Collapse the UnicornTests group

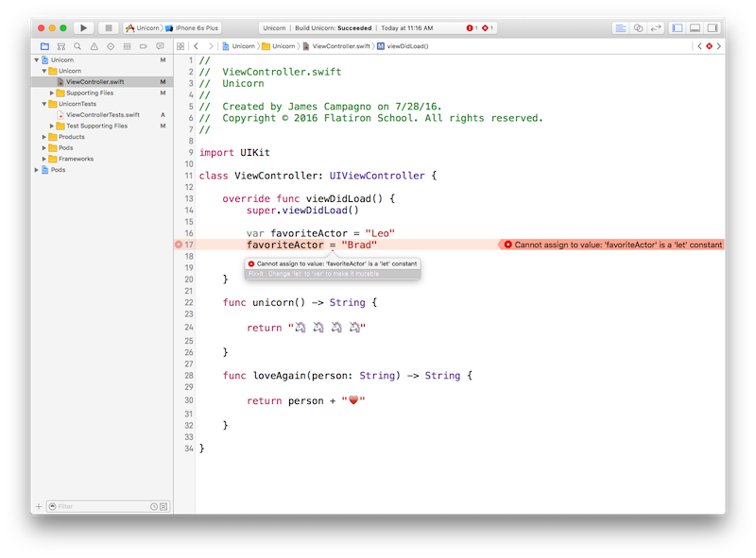[44, 104]
